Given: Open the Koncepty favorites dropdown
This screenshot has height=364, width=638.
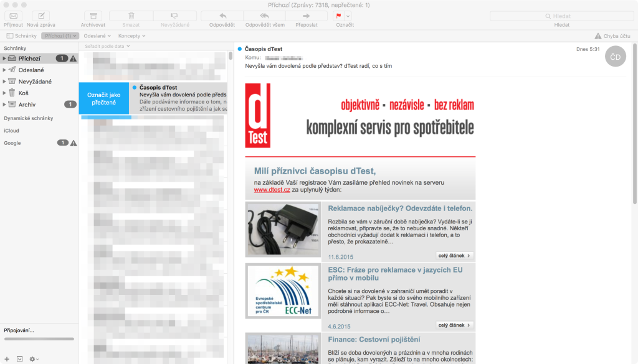Looking at the screenshot, I should [x=132, y=35].
